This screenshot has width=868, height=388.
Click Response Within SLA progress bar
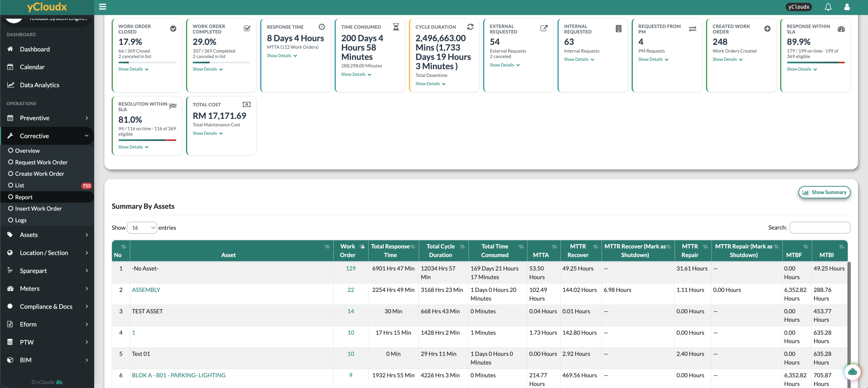click(815, 62)
